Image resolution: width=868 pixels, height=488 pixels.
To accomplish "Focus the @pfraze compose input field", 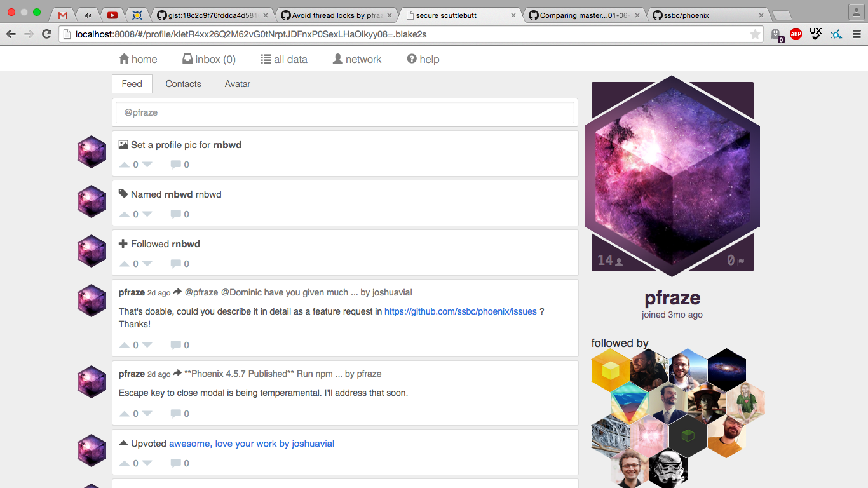I will click(x=345, y=112).
